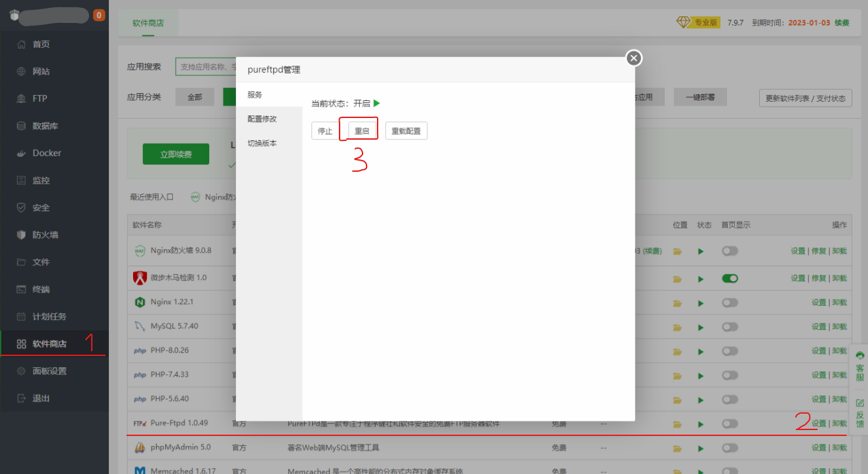Screen dimensions: 868x474
Task: Click 设置 for Pure-Ftpd row
Action: (819, 424)
